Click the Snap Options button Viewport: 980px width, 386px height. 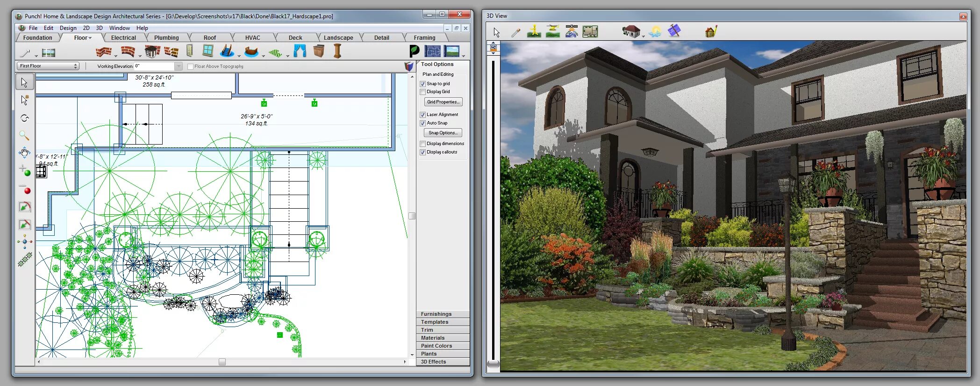tap(443, 133)
